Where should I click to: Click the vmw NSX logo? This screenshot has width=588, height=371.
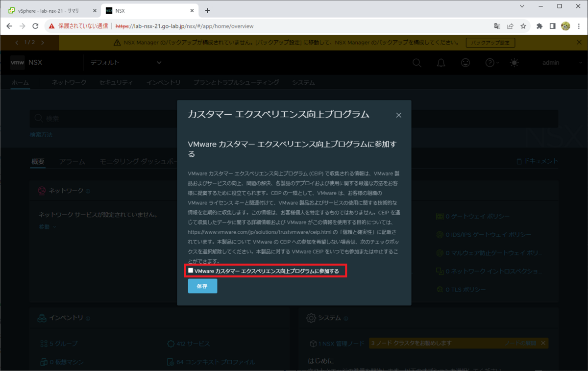click(26, 63)
